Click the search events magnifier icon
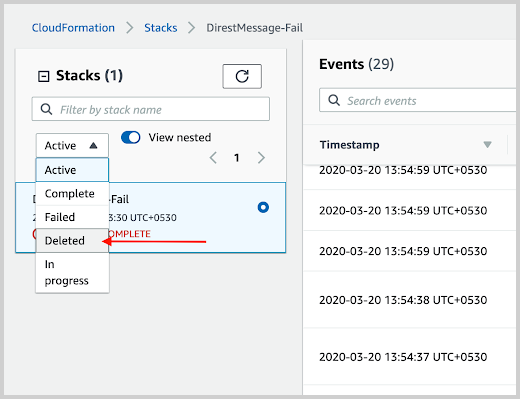 [x=334, y=100]
